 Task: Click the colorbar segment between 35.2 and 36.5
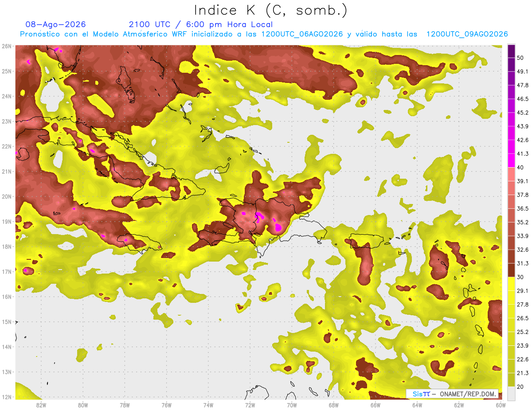tap(511, 215)
